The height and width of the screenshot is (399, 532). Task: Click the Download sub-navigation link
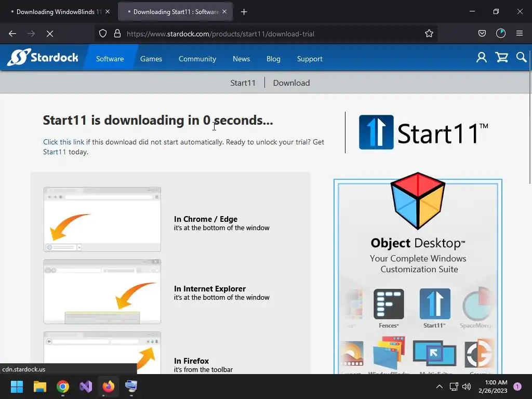(x=291, y=83)
